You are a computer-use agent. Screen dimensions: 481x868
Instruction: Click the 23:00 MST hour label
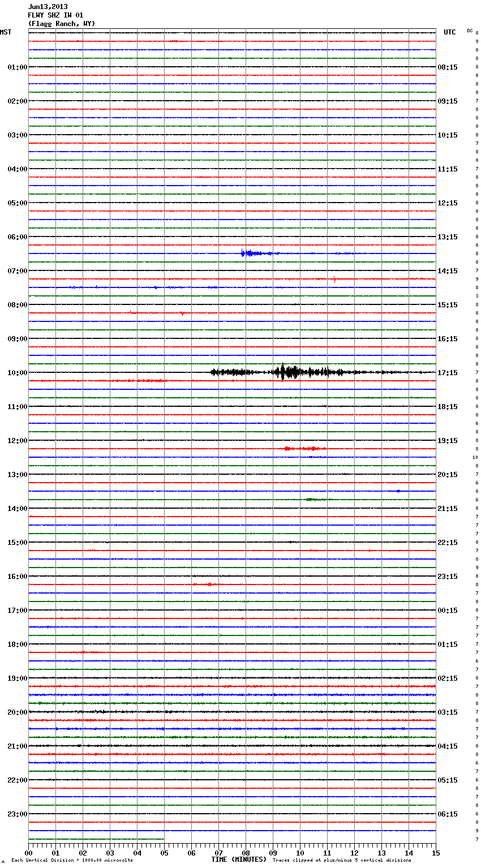click(x=17, y=814)
